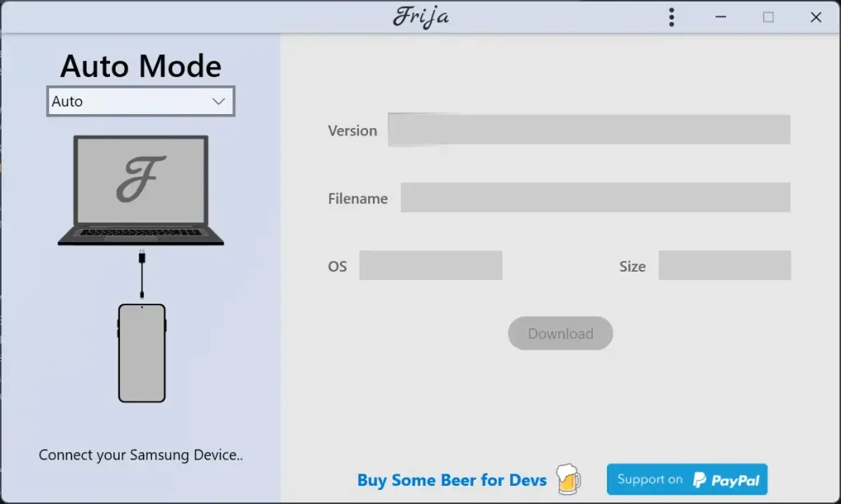Click the 'Connect your Samsung Device..' status text
The width and height of the screenshot is (841, 504).
pos(140,455)
